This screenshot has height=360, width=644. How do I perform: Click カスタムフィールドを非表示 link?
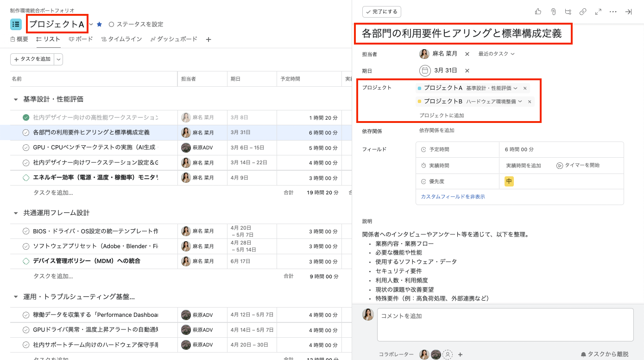pyautogui.click(x=453, y=197)
